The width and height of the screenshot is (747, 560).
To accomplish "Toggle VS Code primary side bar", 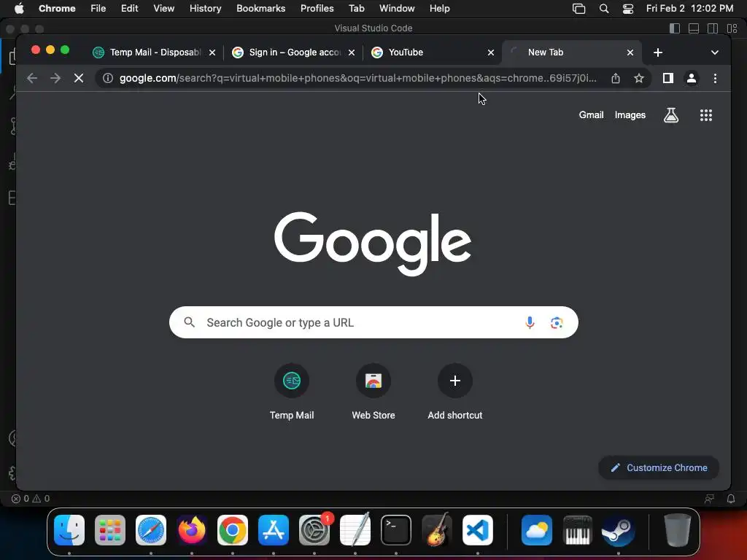I will (675, 28).
